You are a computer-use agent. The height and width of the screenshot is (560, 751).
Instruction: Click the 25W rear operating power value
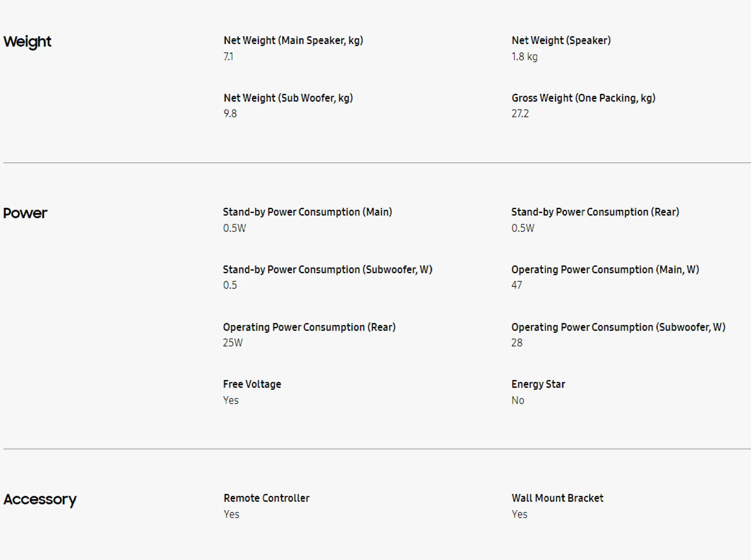point(232,343)
